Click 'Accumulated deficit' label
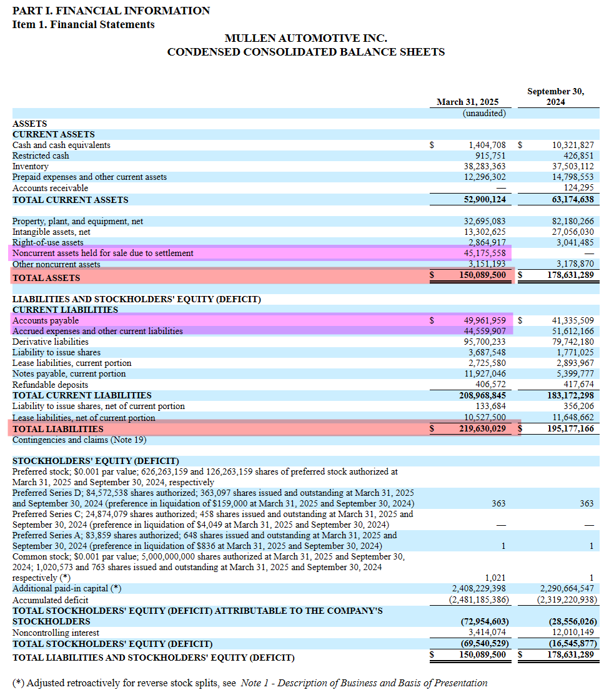 50,601
